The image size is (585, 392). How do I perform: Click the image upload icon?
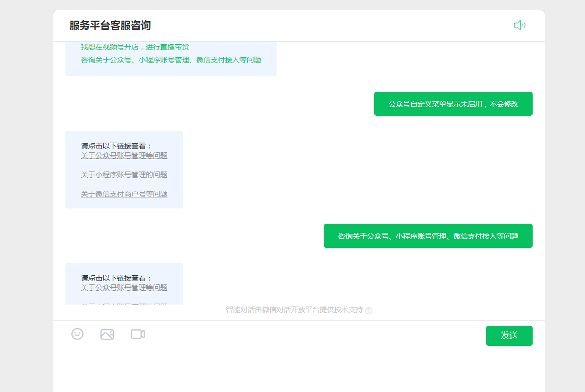click(x=107, y=334)
